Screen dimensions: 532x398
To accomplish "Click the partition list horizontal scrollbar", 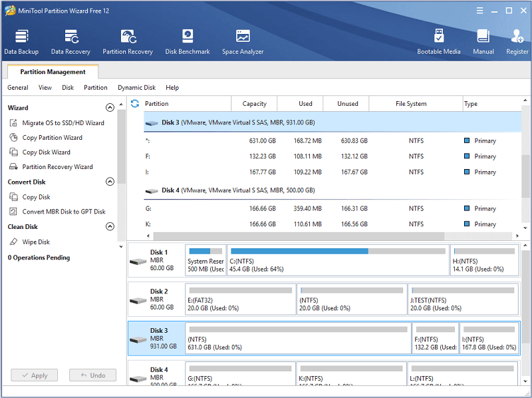I will click(299, 236).
